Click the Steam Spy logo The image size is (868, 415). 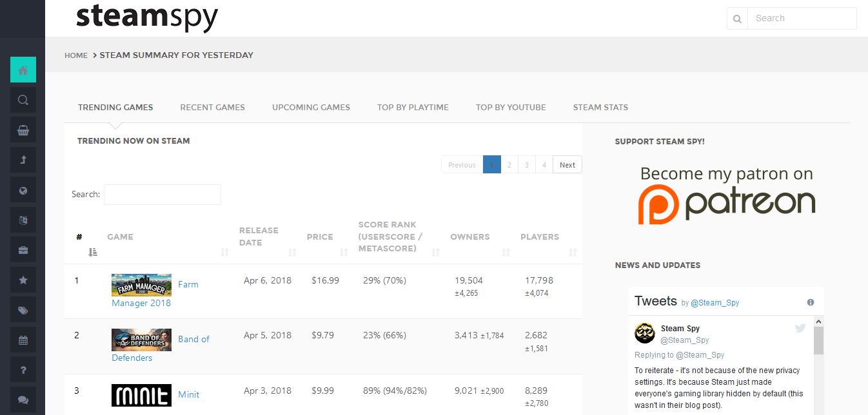click(x=147, y=17)
